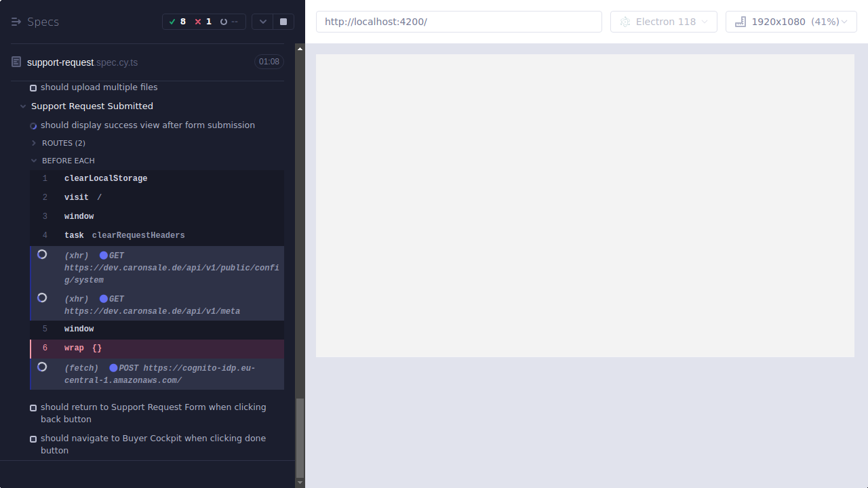868x488 pixels.
Task: Collapse the 'Support Request Submitted' suite
Action: click(x=22, y=106)
